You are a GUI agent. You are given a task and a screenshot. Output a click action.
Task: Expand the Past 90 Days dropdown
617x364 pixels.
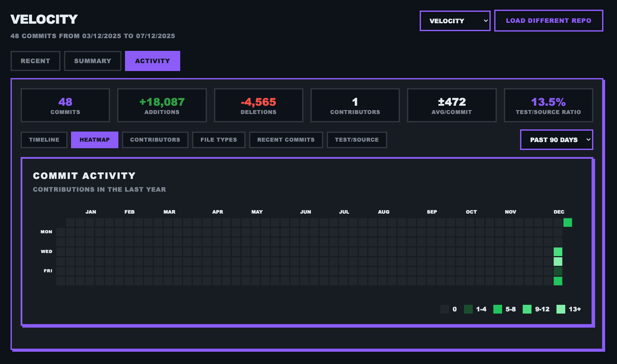click(556, 140)
